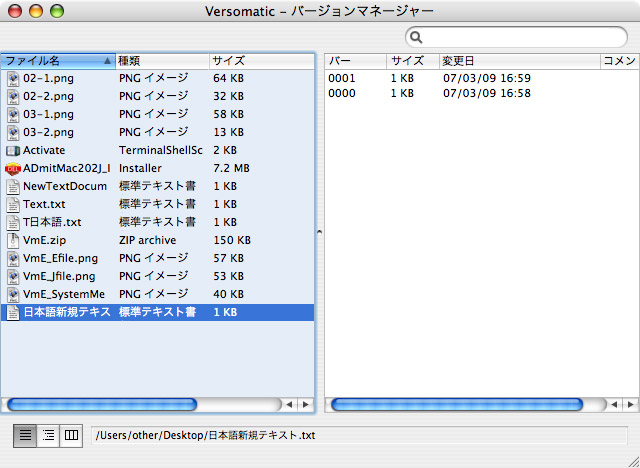640x468 pixels.
Task: Click the Installer type cell
Action: (140, 169)
